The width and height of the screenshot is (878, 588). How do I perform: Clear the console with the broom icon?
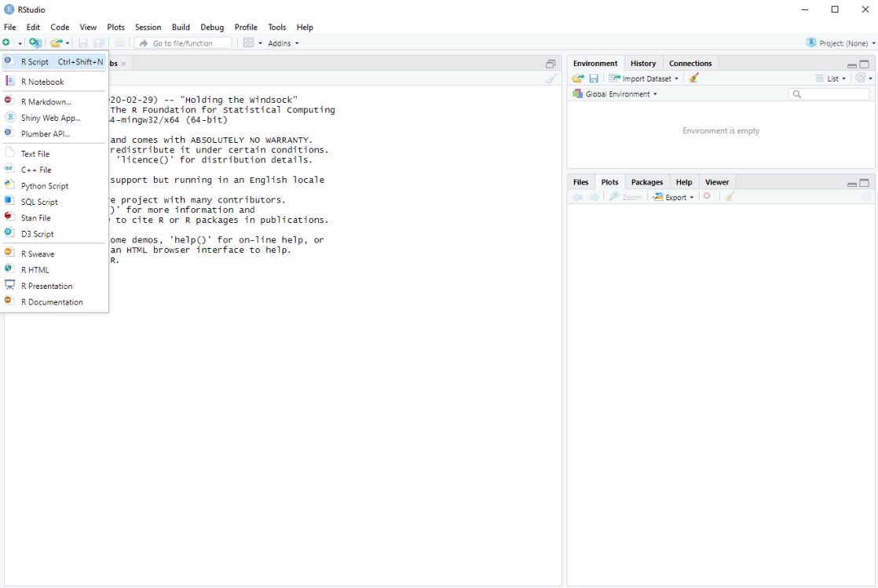(x=551, y=79)
